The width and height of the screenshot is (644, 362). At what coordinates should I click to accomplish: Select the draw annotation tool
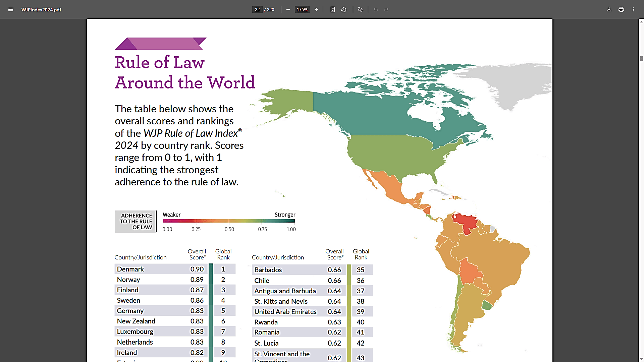tap(360, 9)
